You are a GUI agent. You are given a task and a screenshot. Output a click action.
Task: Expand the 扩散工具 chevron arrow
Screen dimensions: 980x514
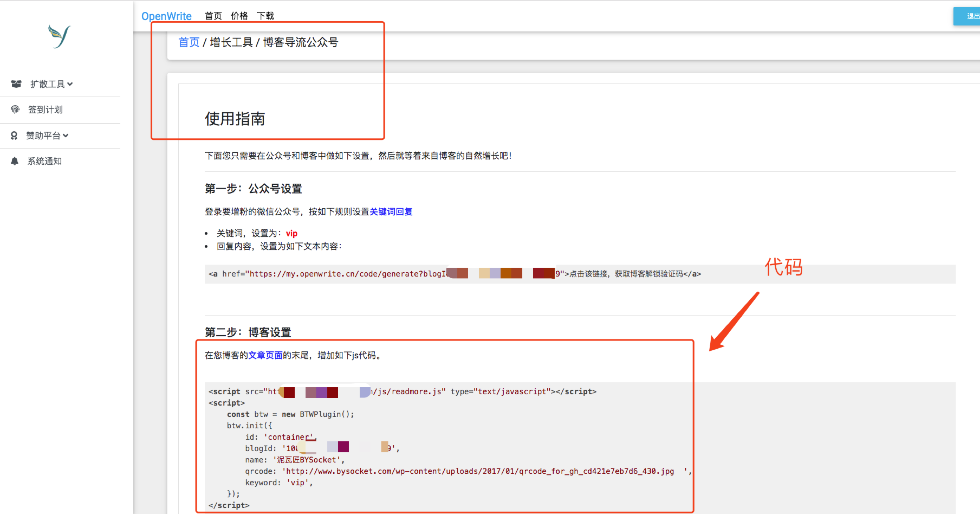click(70, 84)
